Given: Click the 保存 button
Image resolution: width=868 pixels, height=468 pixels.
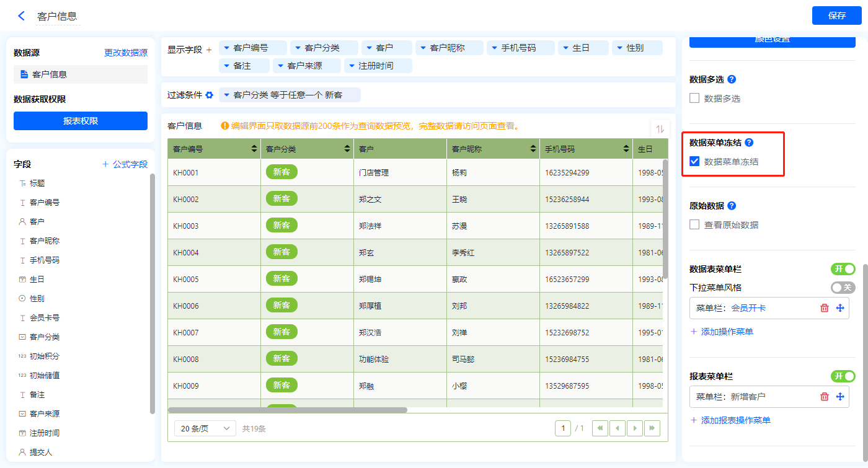Looking at the screenshot, I should pyautogui.click(x=836, y=15).
